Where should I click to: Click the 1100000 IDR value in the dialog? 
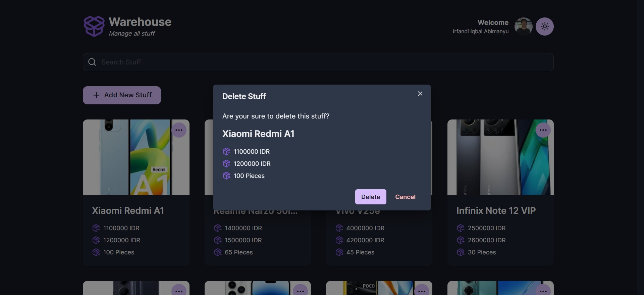click(x=252, y=152)
